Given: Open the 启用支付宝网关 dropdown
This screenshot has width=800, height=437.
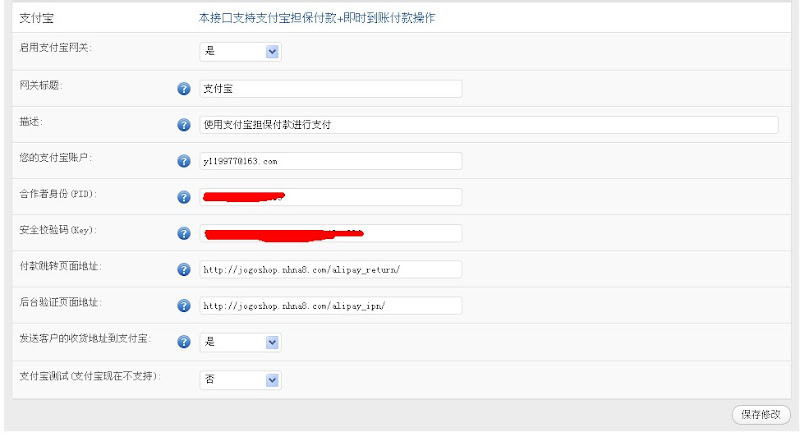Looking at the screenshot, I should pos(240,52).
